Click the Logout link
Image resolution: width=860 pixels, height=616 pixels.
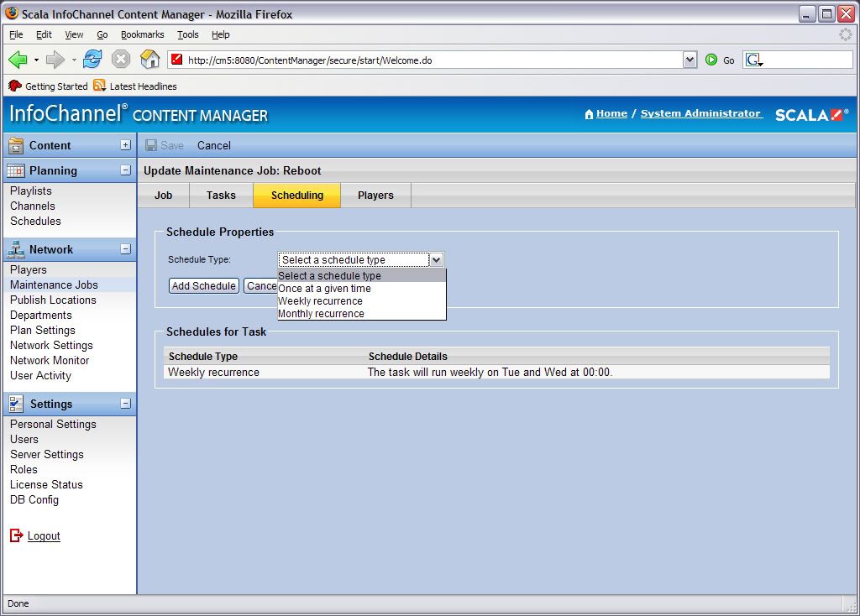(44, 535)
